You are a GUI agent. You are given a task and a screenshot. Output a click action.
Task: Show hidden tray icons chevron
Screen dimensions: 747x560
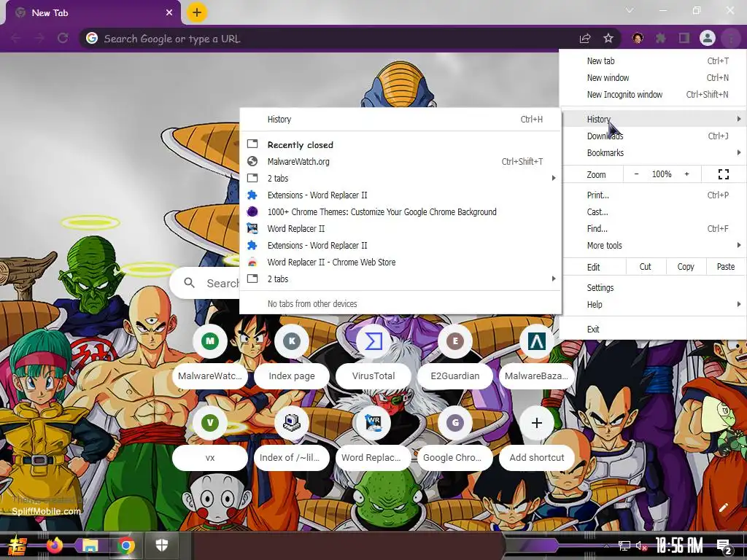coord(606,546)
